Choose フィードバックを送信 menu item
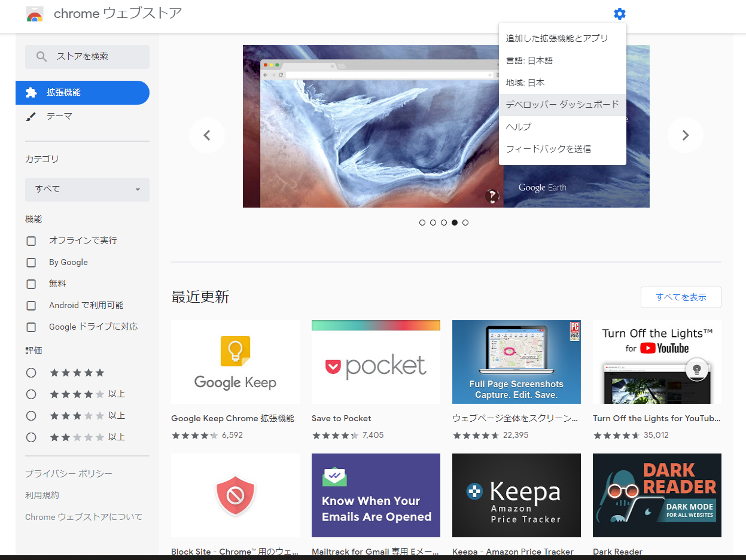 point(562,149)
